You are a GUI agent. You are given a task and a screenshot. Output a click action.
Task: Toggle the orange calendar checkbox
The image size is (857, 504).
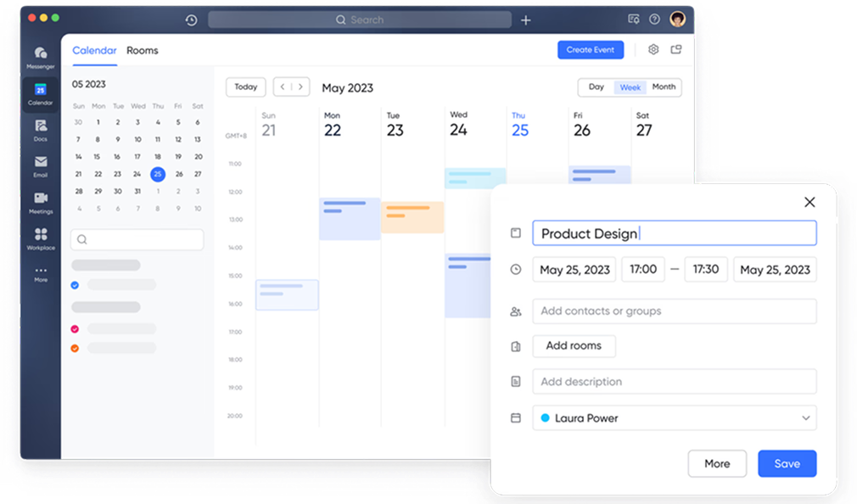[75, 348]
